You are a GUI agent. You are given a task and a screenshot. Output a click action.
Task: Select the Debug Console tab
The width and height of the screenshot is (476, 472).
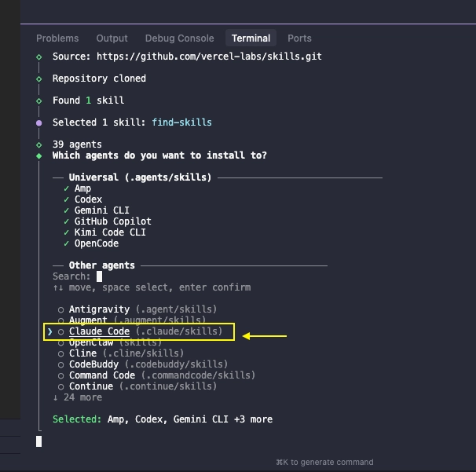coord(179,38)
